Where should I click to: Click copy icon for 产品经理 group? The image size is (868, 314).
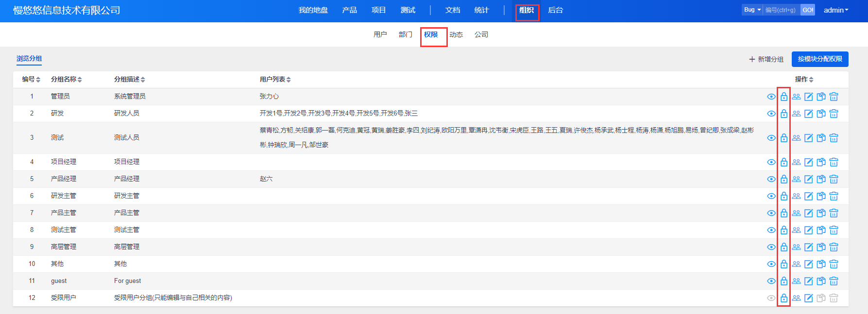[x=821, y=179]
